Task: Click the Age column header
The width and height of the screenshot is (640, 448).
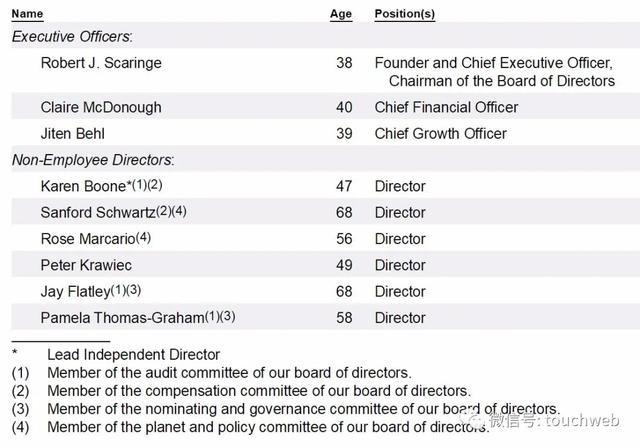Action: (x=341, y=15)
